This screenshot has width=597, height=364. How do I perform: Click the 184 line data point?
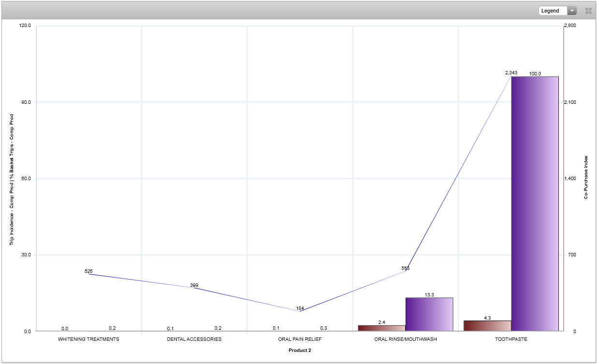pos(300,311)
